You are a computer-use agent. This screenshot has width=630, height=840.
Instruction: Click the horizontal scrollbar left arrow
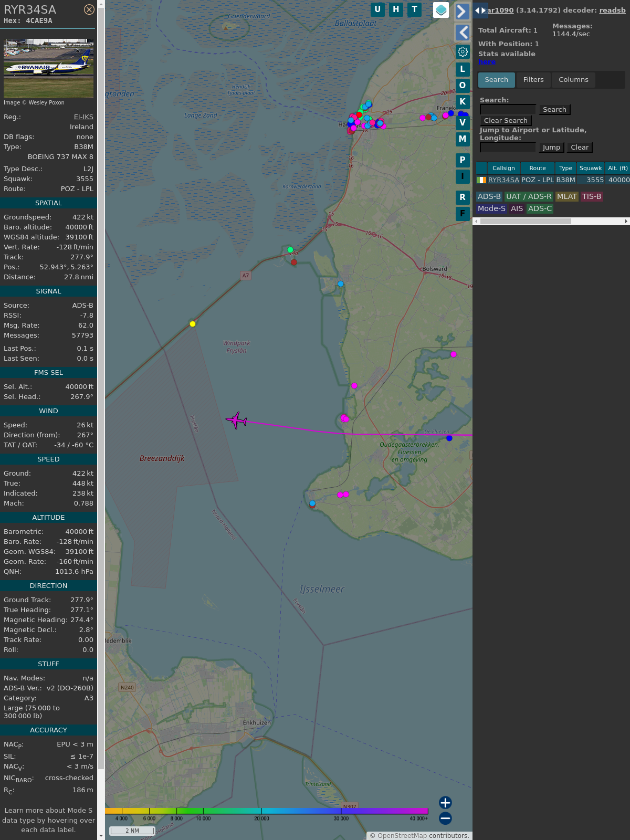click(476, 222)
